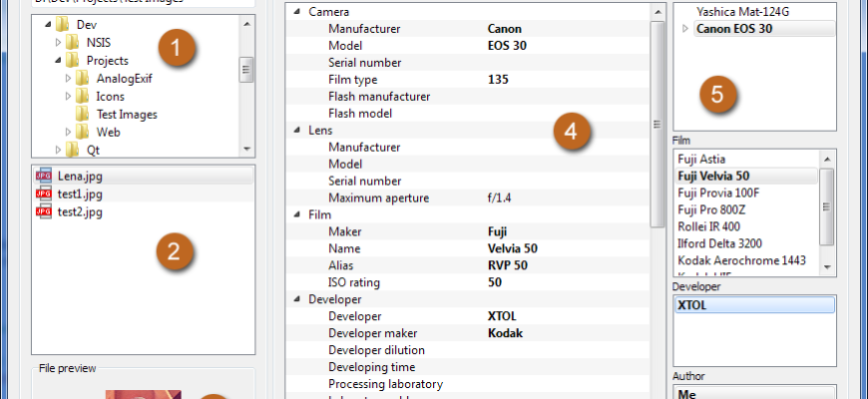Choose Fuji Astia film
Image resolution: width=868 pixels, height=399 pixels.
pos(701,160)
